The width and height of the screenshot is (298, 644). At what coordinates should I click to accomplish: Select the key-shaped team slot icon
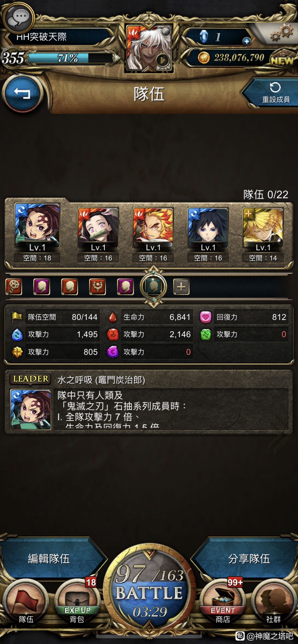point(14,287)
